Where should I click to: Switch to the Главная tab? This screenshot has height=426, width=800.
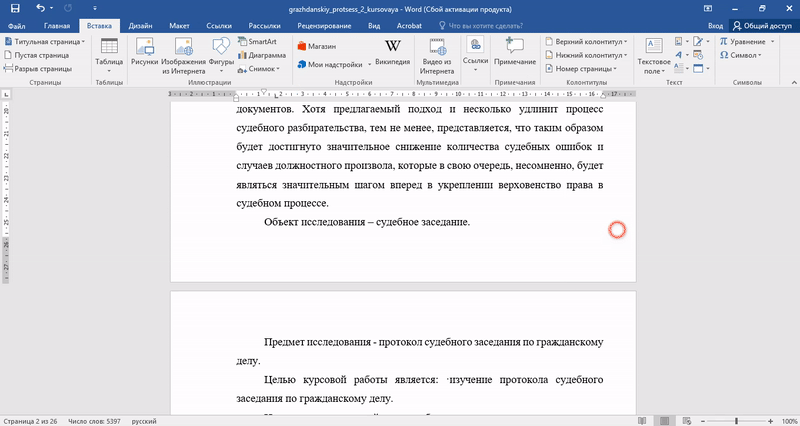point(57,25)
